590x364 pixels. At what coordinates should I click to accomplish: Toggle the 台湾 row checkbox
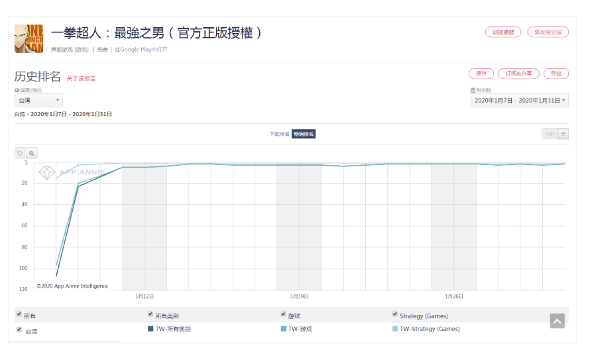click(19, 330)
